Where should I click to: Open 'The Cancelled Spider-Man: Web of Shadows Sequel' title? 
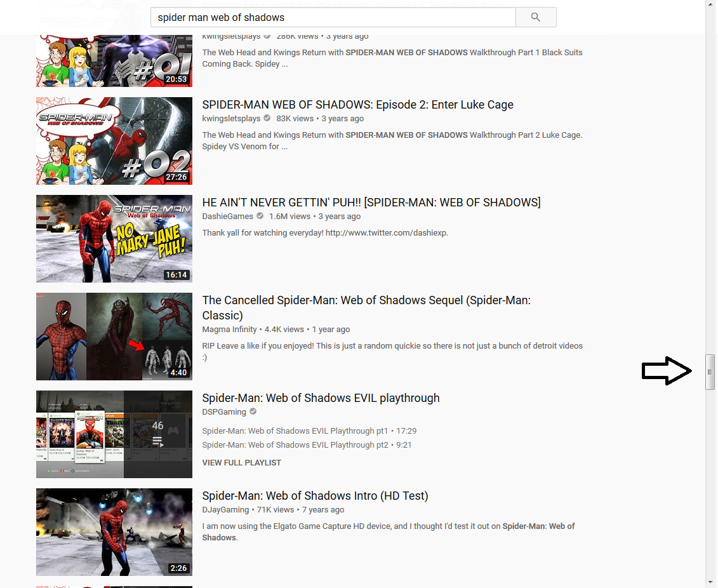pyautogui.click(x=366, y=308)
